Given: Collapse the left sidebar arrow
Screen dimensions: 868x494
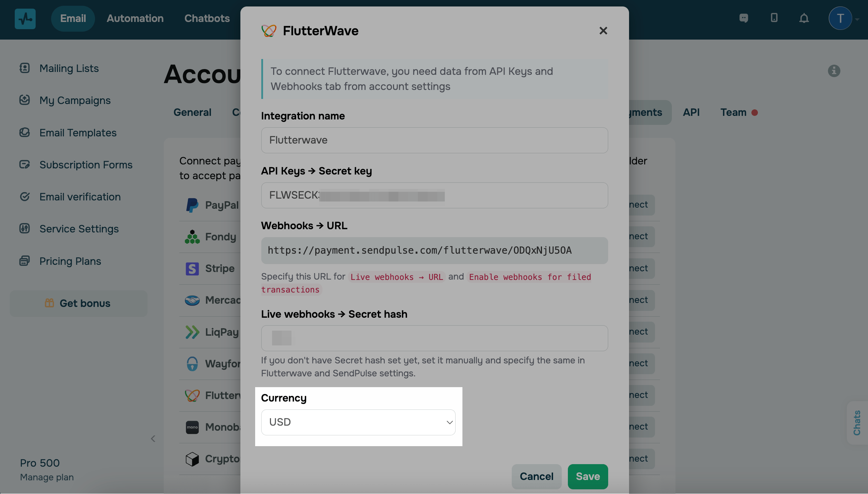Looking at the screenshot, I should point(153,439).
